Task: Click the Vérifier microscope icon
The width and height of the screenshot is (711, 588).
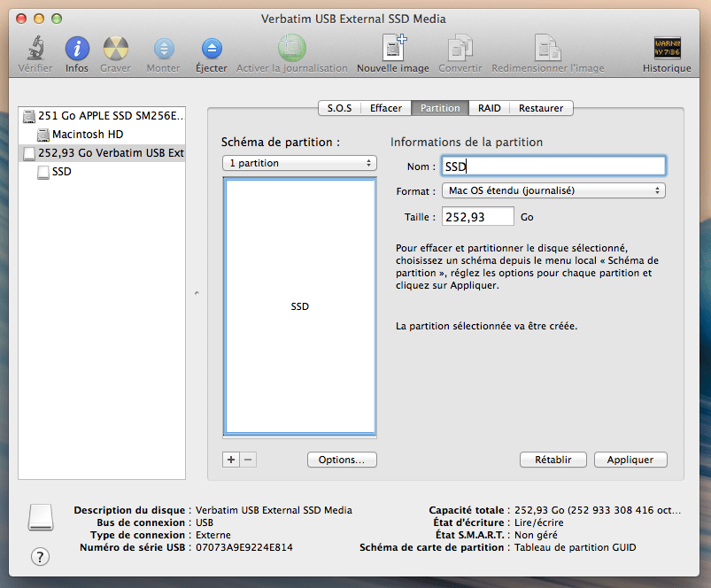Action: [35, 48]
